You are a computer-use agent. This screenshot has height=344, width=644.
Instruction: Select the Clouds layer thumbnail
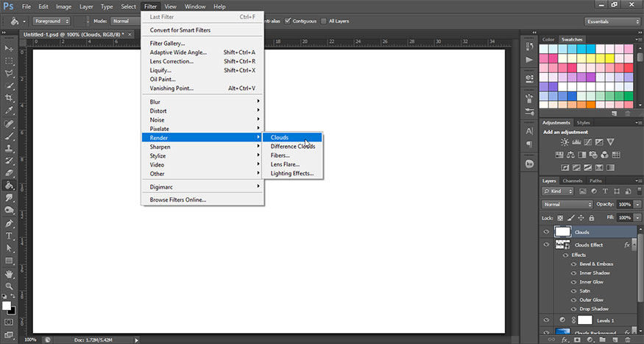563,232
